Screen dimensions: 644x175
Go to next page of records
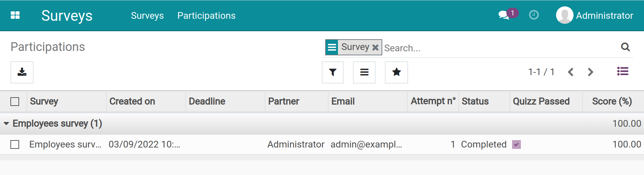coord(590,72)
